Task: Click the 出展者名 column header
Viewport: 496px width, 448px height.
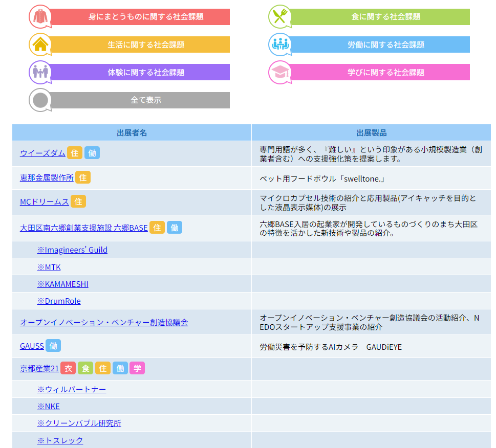Action: (x=132, y=132)
